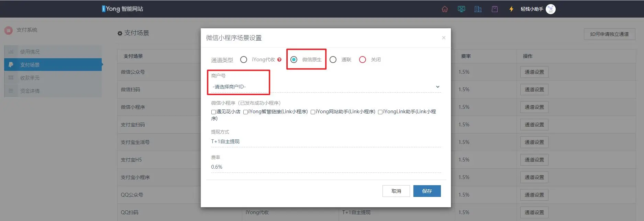Click the 保存 button
This screenshot has width=644, height=221.
coord(427,191)
